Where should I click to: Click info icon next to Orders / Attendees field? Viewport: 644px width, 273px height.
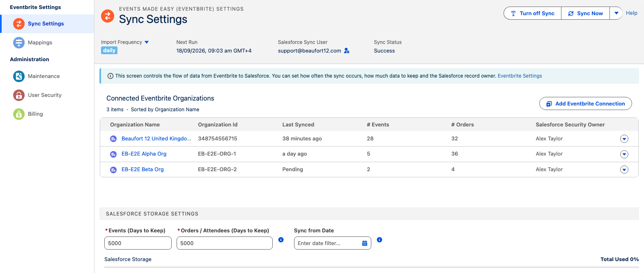281,240
